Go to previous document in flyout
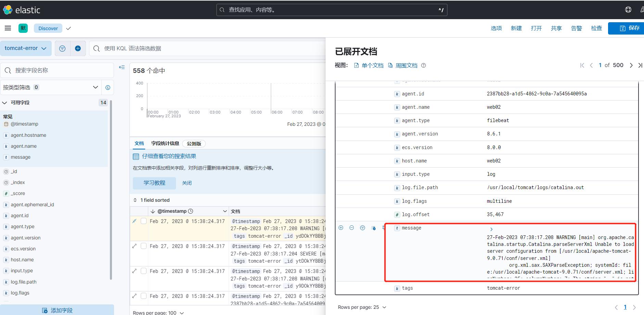The height and width of the screenshot is (315, 644). [x=591, y=65]
